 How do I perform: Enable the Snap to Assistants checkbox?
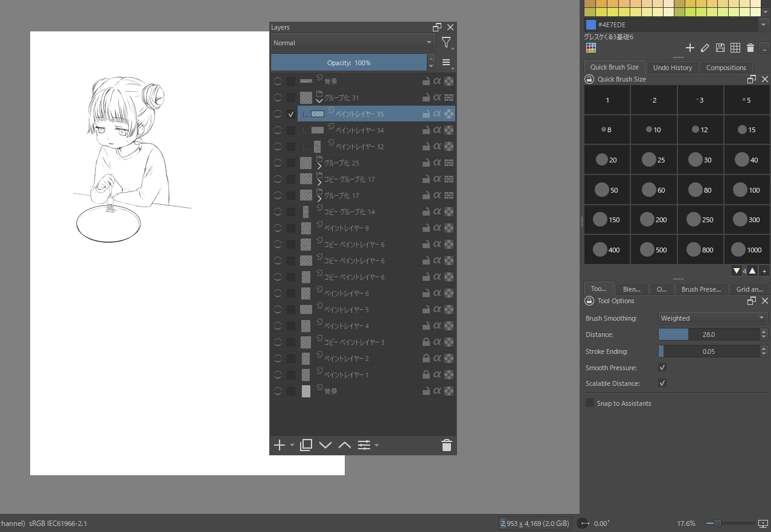pyautogui.click(x=590, y=403)
